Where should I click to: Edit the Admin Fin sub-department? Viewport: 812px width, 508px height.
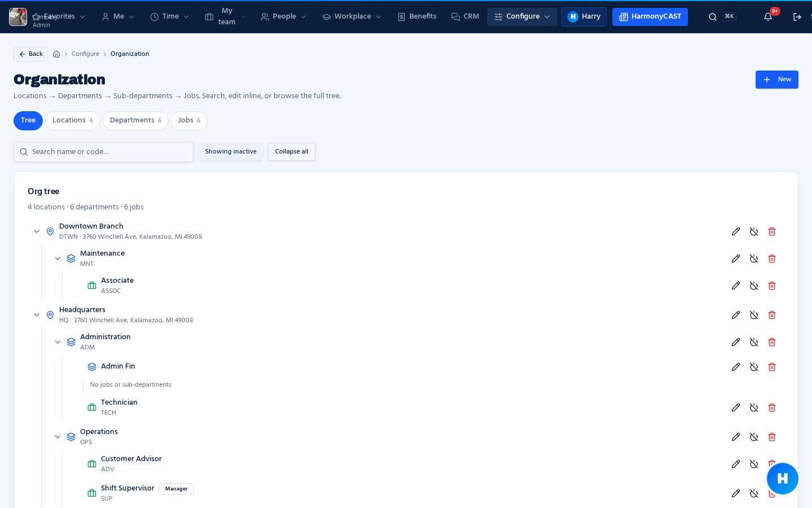pyautogui.click(x=736, y=367)
